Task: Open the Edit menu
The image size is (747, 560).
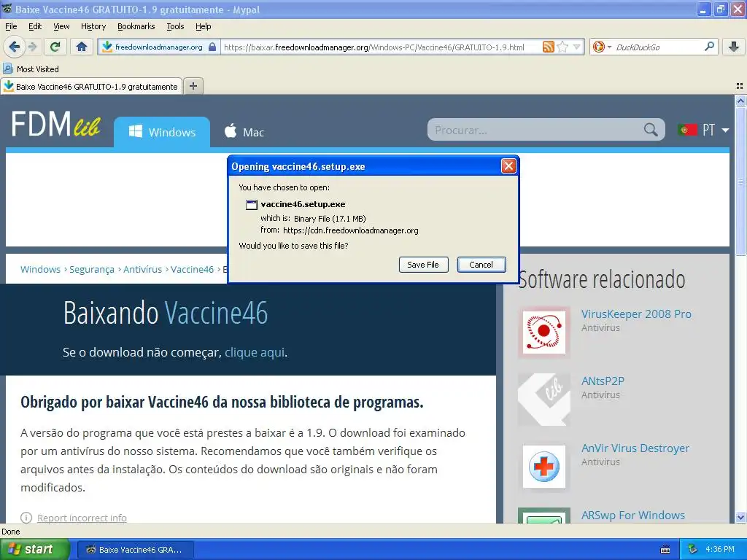Action: (x=35, y=26)
